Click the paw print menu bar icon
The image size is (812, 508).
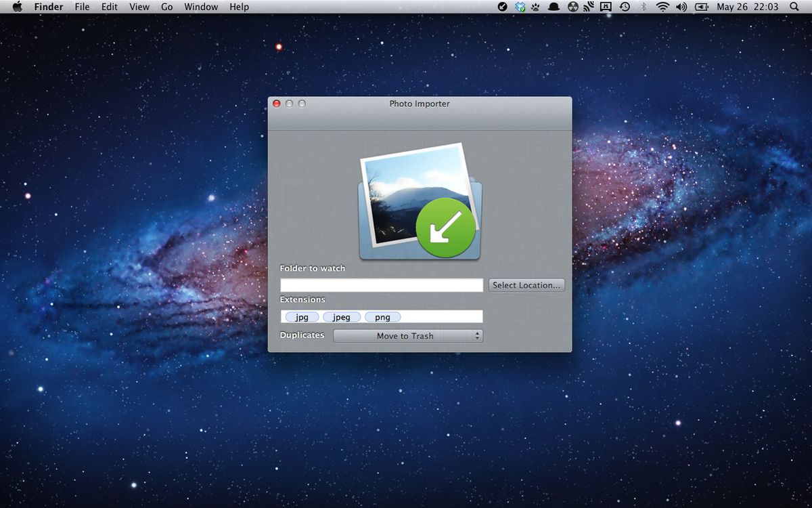point(535,7)
